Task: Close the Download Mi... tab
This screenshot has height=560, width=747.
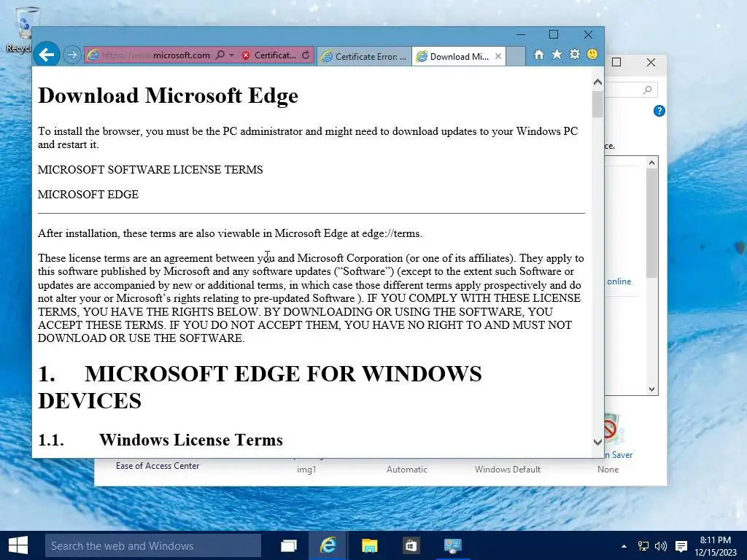Action: tap(498, 56)
